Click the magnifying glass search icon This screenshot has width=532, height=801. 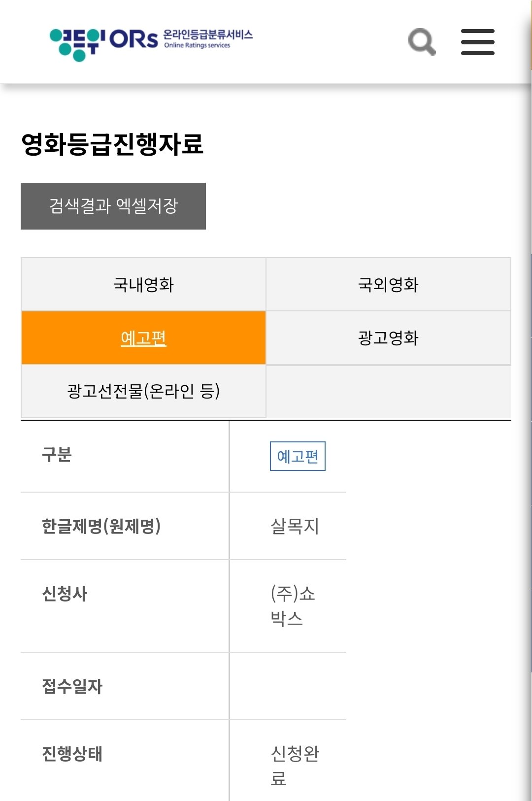(x=422, y=42)
